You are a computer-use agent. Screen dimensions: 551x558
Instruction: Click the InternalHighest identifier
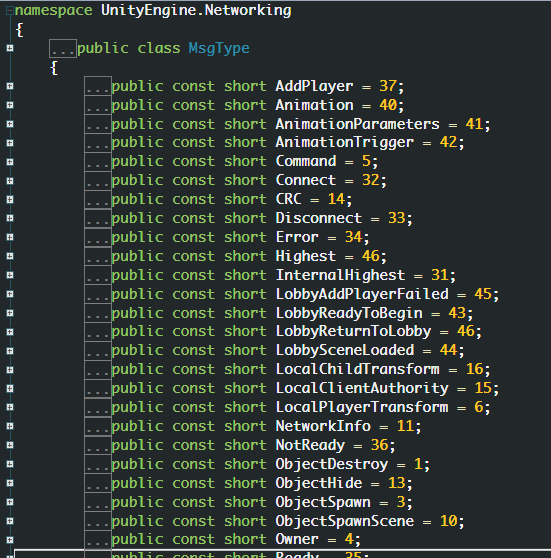[x=340, y=275]
